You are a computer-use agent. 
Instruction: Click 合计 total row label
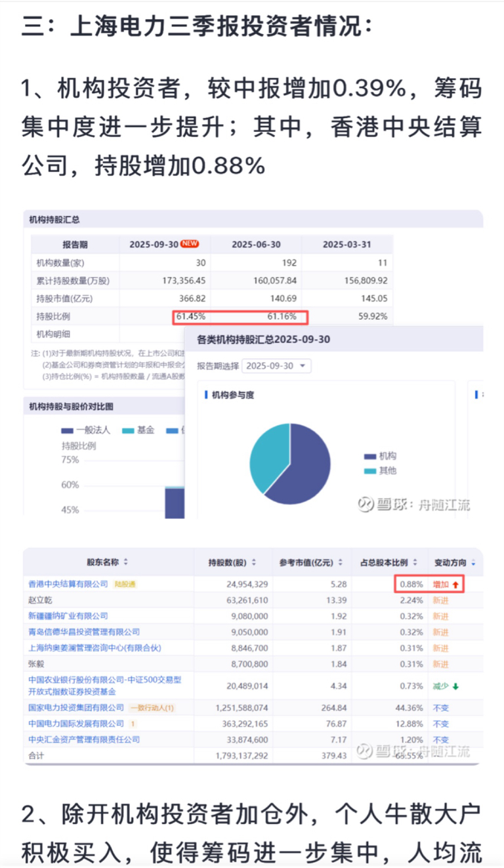36,756
